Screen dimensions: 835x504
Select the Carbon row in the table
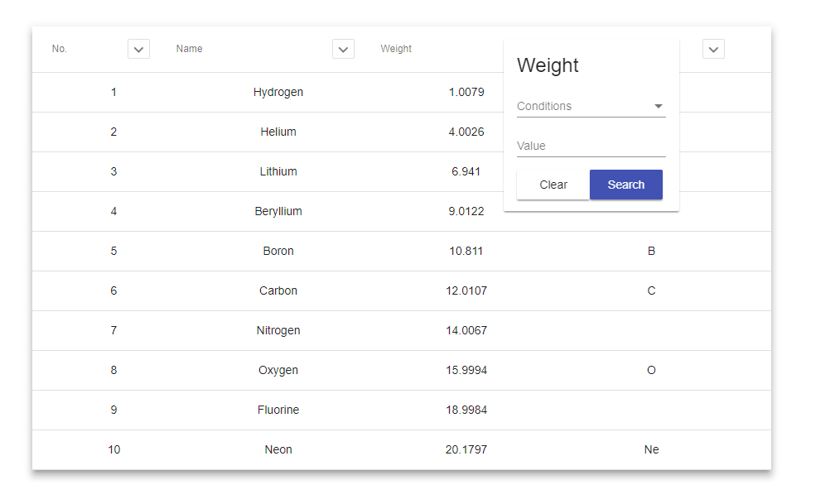click(278, 290)
